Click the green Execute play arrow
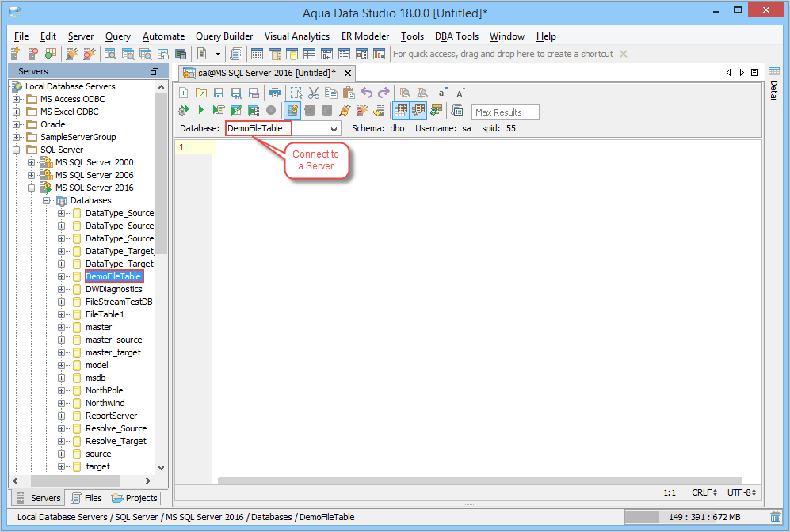The width and height of the screenshot is (790, 532). (201, 110)
